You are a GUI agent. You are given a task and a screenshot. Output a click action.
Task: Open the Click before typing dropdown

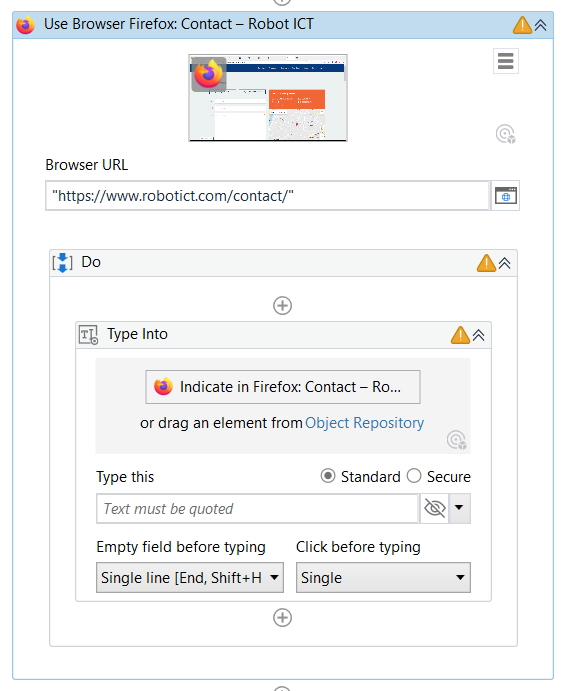[x=383, y=577]
